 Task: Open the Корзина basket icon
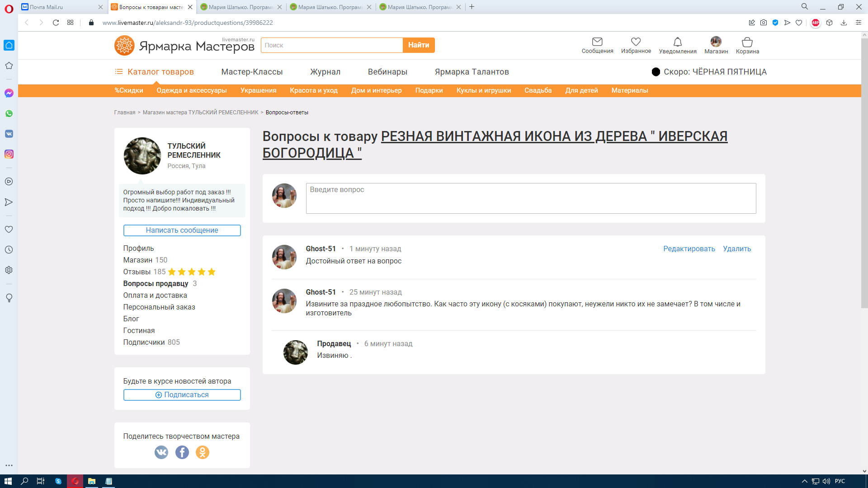(x=747, y=42)
